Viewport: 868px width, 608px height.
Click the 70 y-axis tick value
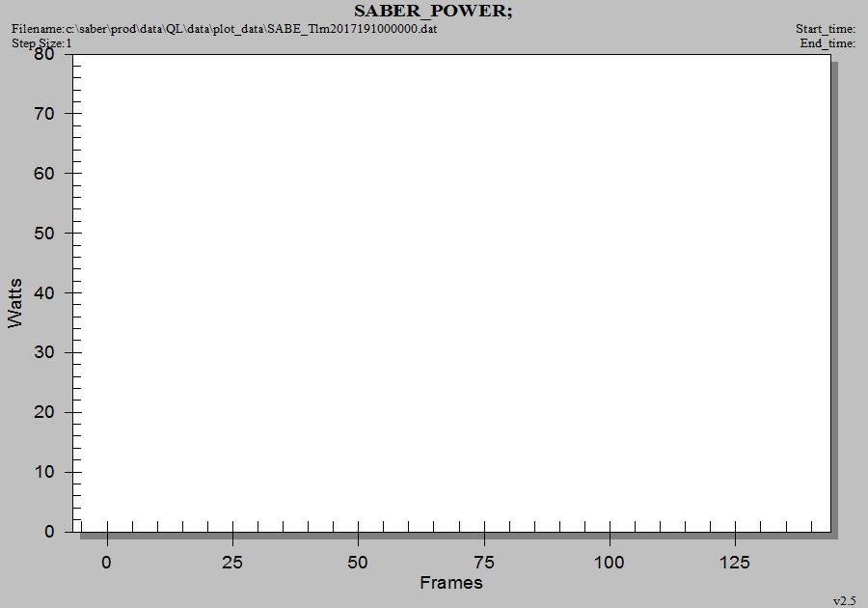(44, 114)
